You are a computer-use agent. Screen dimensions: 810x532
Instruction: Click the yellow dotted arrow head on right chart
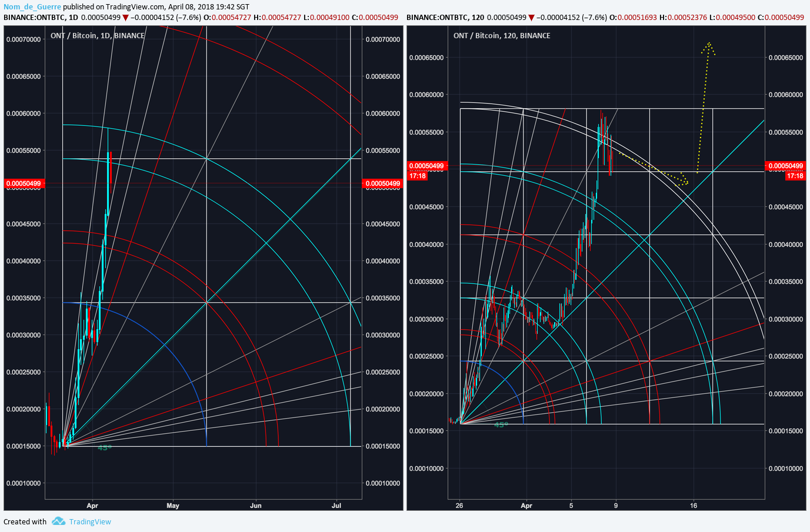[709, 49]
